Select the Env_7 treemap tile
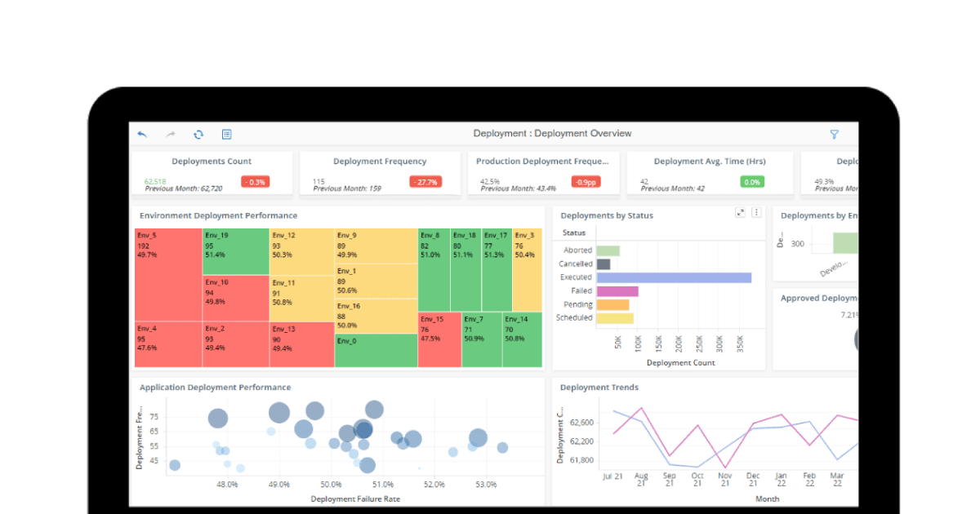The height and width of the screenshot is (514, 980). pos(482,339)
